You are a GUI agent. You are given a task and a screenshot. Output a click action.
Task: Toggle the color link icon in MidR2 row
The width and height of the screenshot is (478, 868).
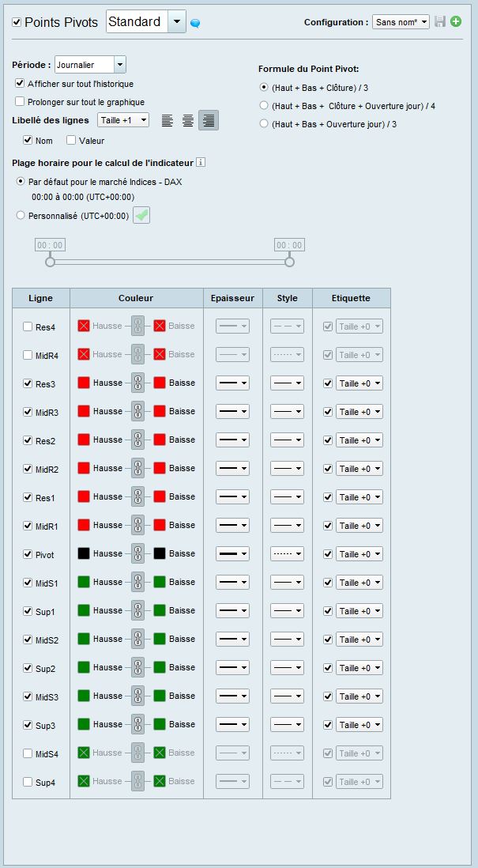137,468
